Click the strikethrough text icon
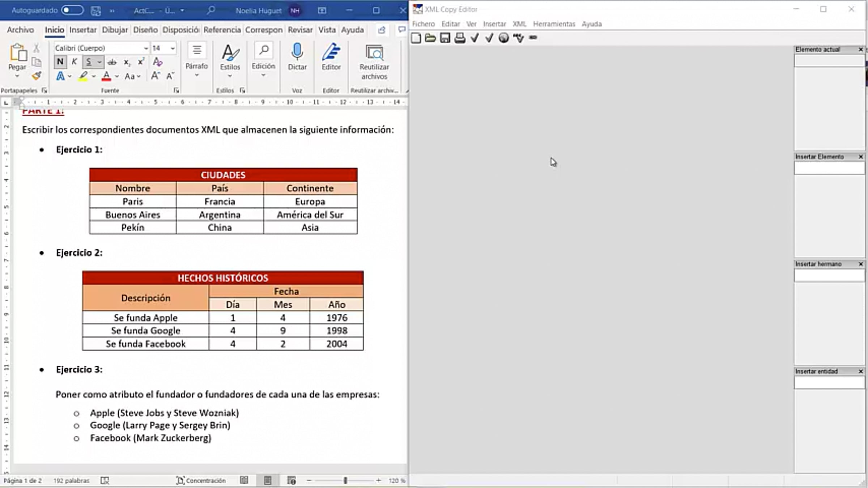Screen dimensions: 868x488 point(112,62)
